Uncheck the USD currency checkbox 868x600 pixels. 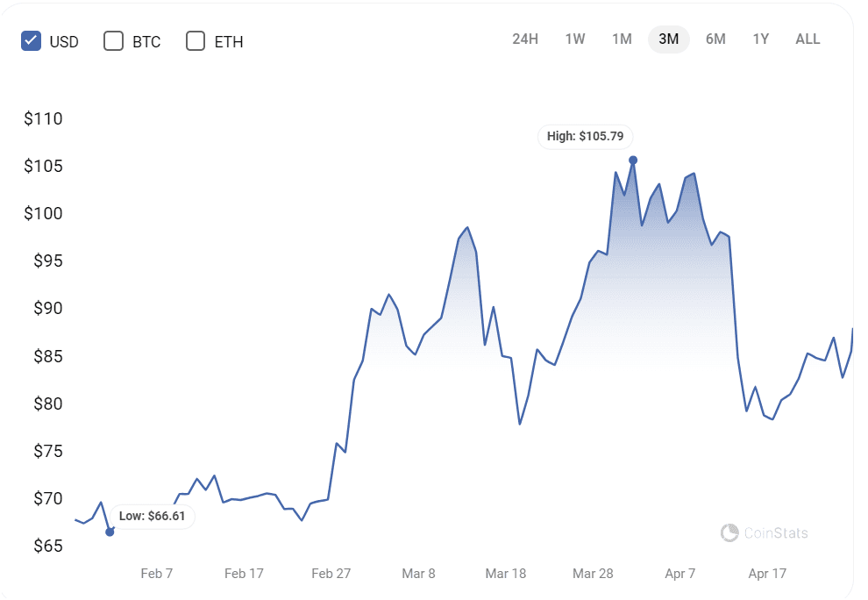32,40
